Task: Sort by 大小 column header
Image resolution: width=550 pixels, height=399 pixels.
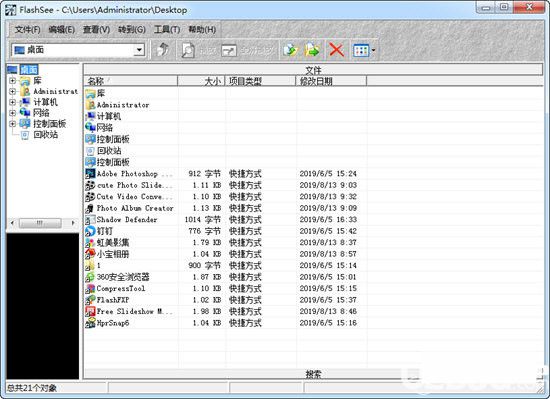Action: (201, 81)
